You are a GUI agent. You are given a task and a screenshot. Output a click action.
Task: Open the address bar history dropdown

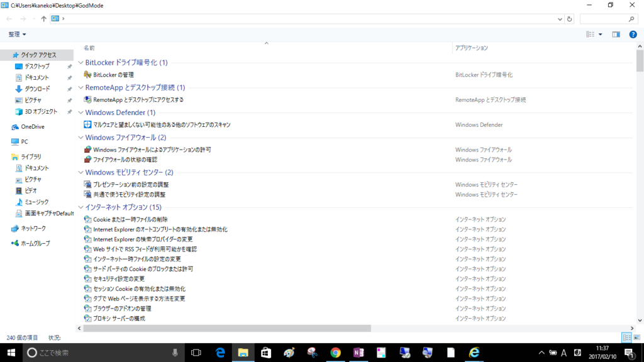[x=560, y=19]
